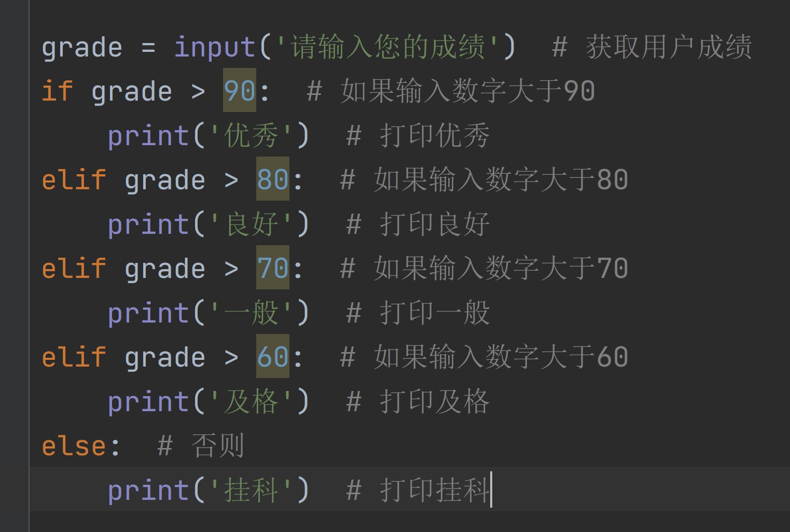This screenshot has width=790, height=532.
Task: Click the input function call on the first line
Action: (x=214, y=48)
